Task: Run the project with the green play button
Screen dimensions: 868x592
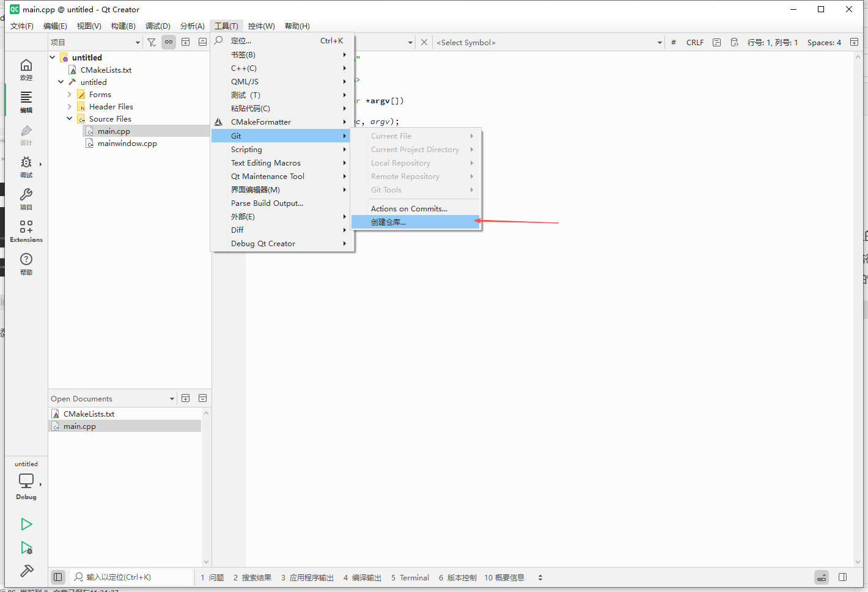Action: click(x=26, y=524)
